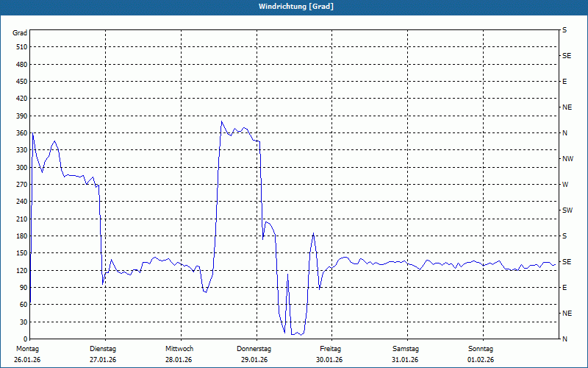Select the W compass label on right axis
The image size is (588, 368).
pos(565,185)
